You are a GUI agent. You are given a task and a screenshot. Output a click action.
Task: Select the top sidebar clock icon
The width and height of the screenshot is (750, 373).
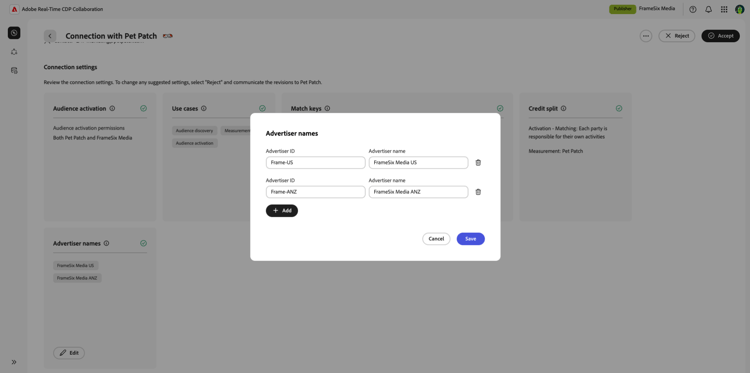[14, 33]
